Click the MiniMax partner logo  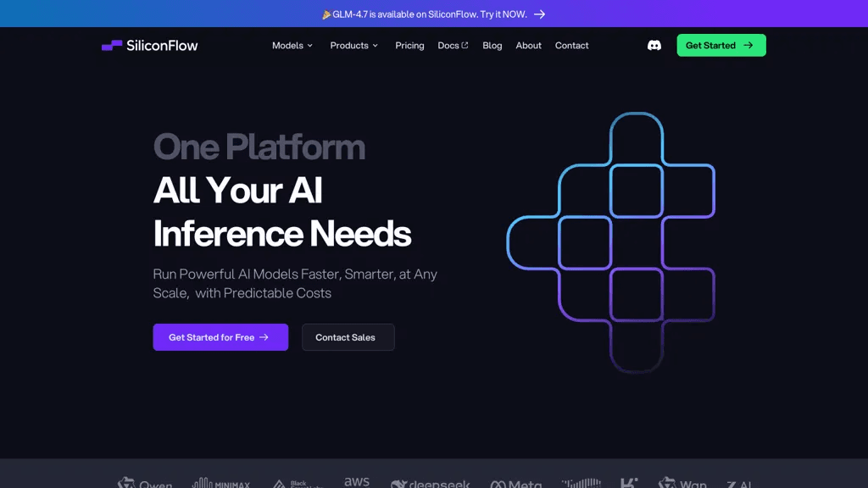(221, 482)
